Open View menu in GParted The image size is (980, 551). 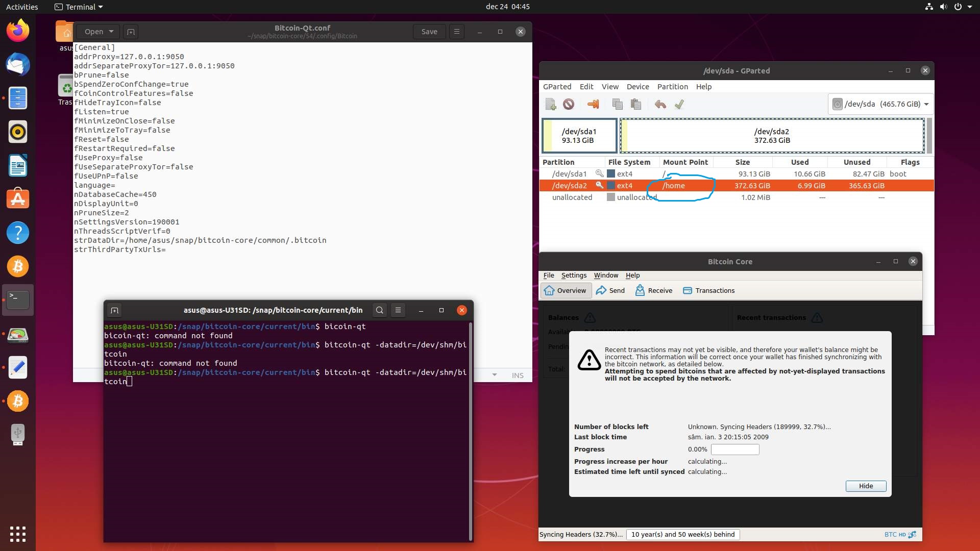[610, 87]
